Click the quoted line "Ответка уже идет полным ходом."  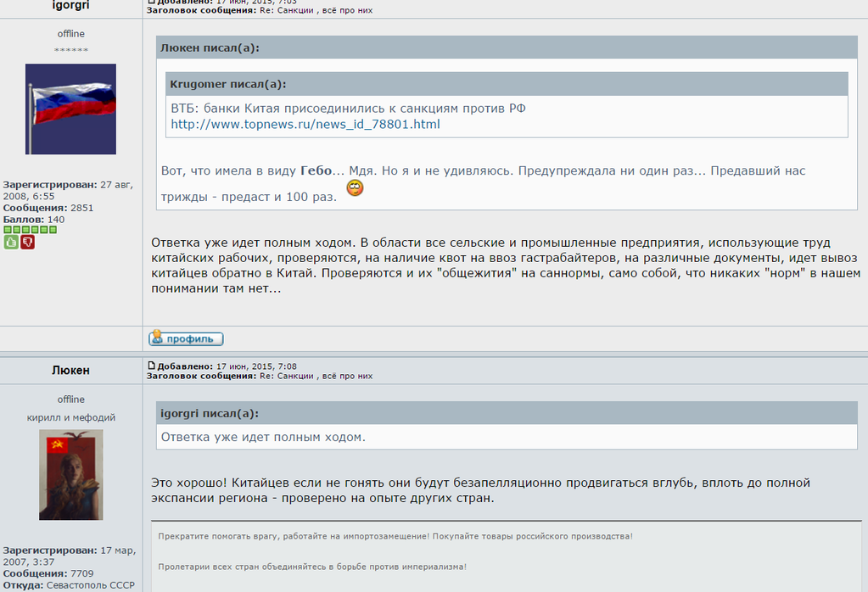pos(264,437)
